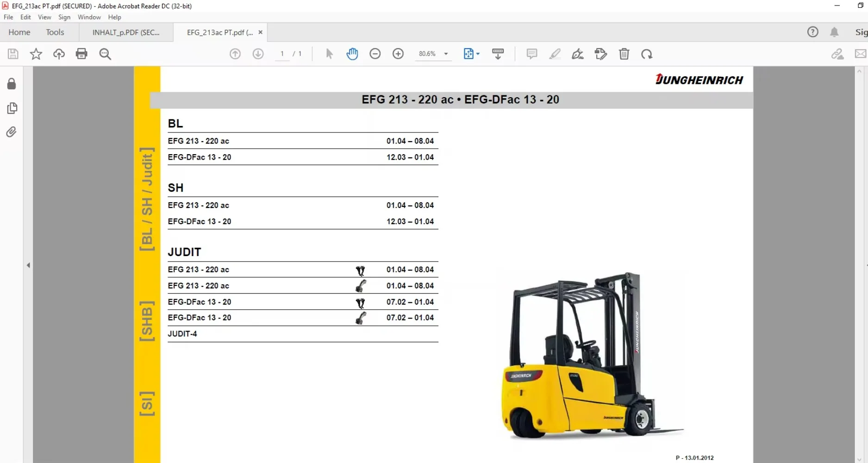Open the attachments paperclip panel
Viewport: 868px width, 463px height.
(x=12, y=132)
